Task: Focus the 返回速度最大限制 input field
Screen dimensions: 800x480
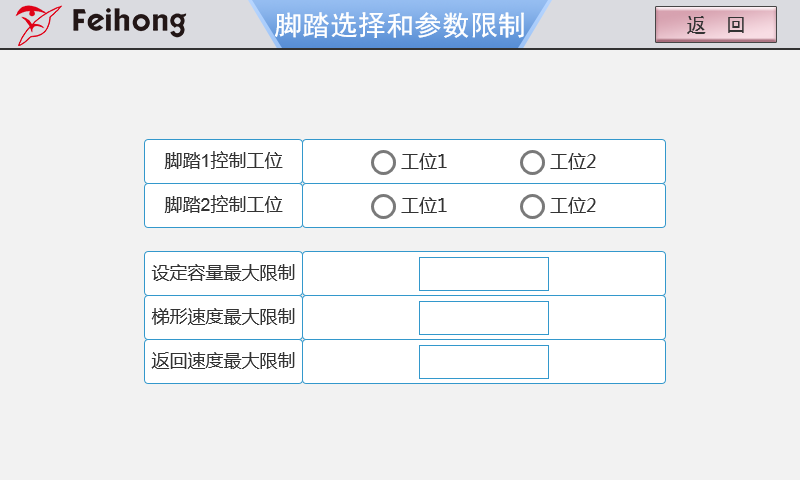Action: (484, 362)
